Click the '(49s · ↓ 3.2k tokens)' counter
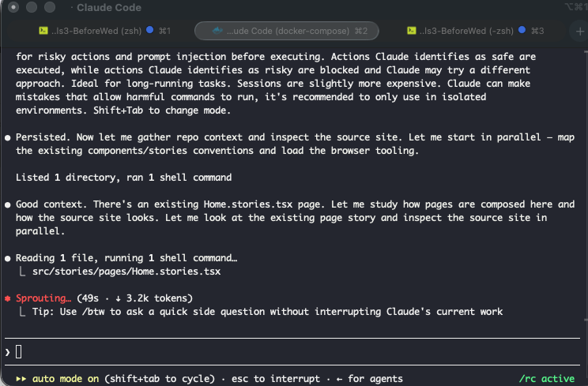Image resolution: width=588 pixels, height=386 pixels. pos(134,298)
